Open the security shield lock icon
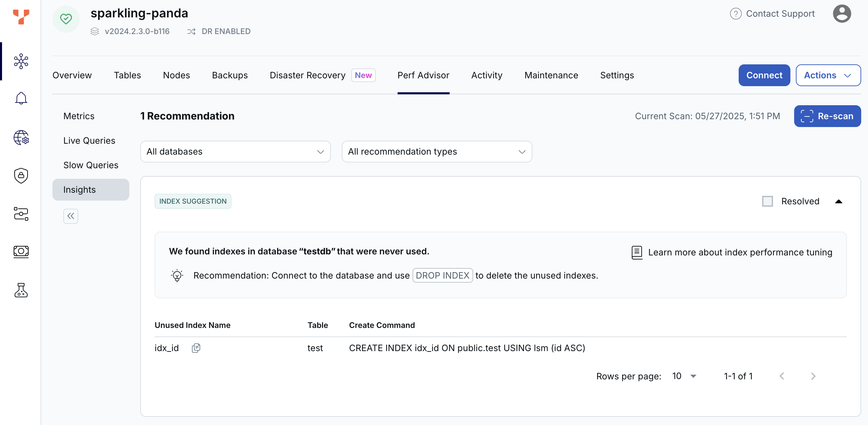The height and width of the screenshot is (425, 868). tap(21, 176)
